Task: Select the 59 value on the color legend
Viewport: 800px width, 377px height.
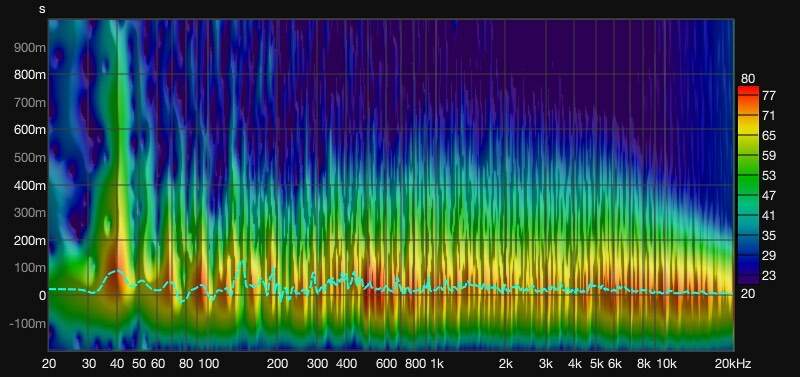Action: [768, 156]
